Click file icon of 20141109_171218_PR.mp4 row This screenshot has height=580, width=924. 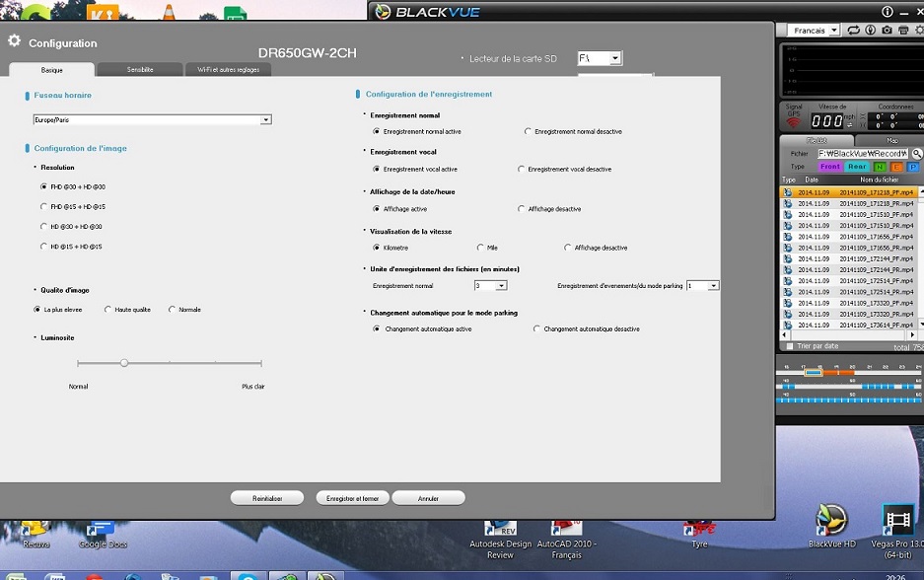(787, 203)
